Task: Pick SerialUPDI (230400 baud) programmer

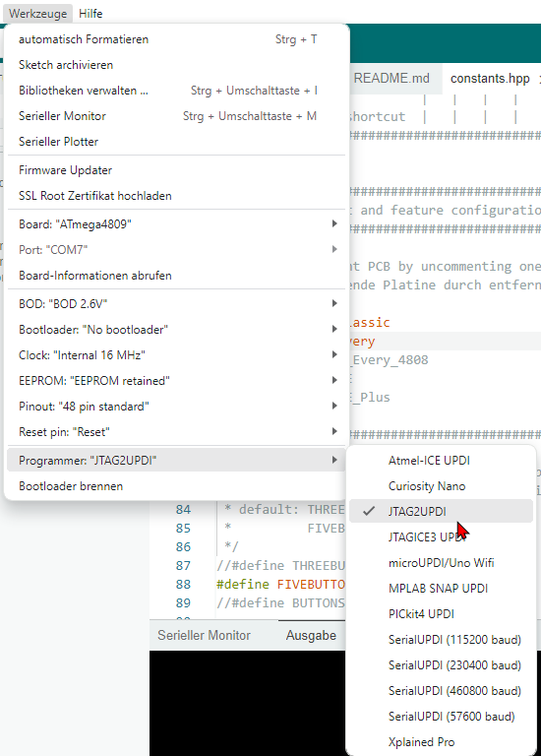Action: 441,664
